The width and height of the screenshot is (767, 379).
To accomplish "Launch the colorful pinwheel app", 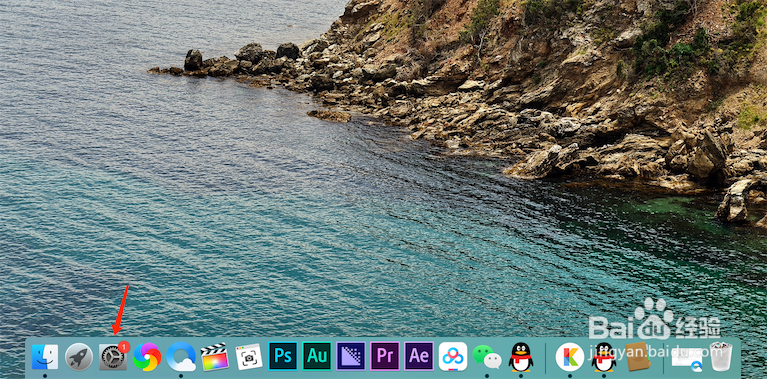I will click(x=147, y=357).
